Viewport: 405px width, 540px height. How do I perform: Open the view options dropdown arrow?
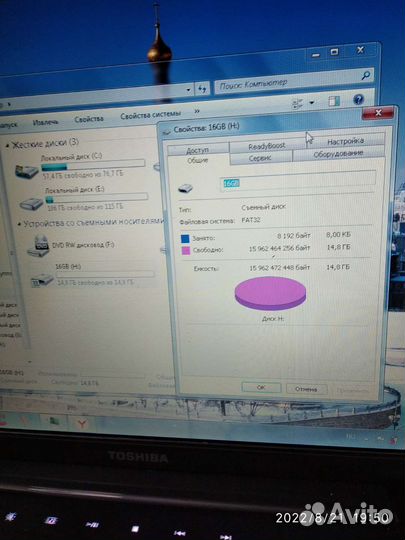click(x=312, y=103)
